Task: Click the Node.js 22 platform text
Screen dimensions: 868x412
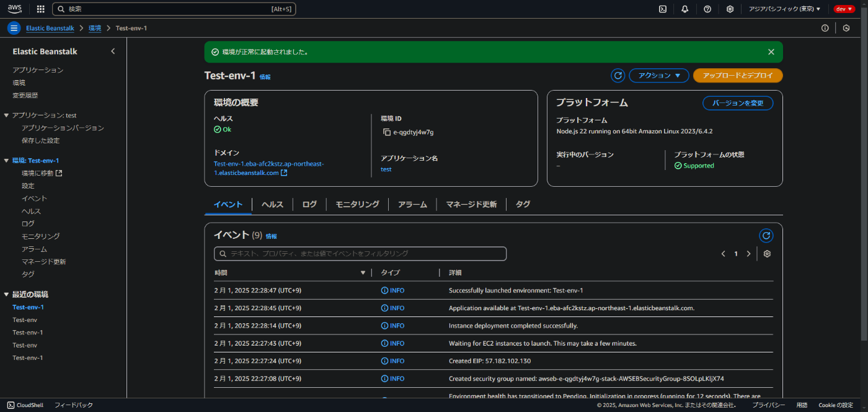Action: [x=634, y=132]
